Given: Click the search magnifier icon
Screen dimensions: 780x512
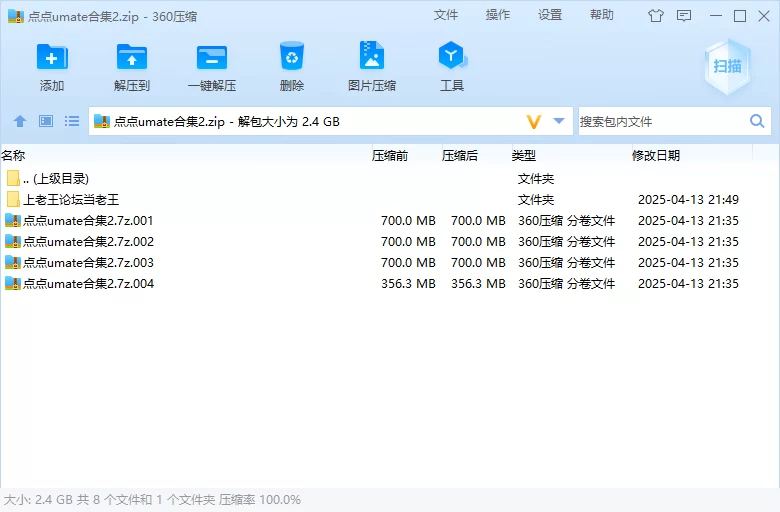Looking at the screenshot, I should (757, 121).
